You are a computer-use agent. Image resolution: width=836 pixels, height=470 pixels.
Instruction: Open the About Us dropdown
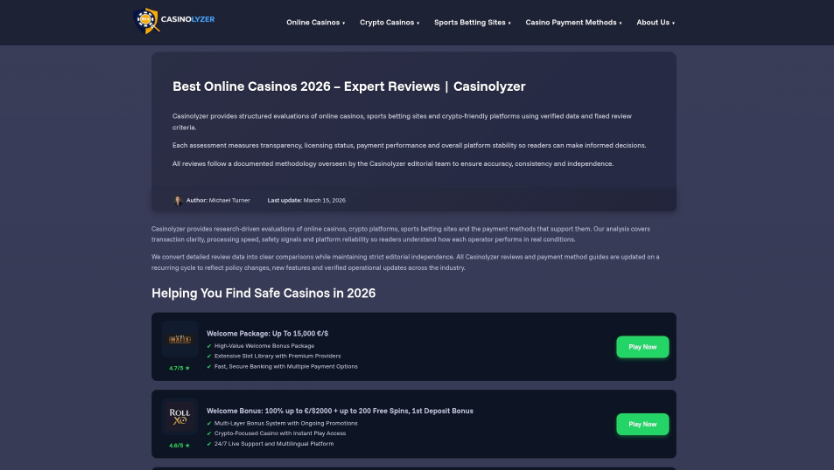click(x=655, y=22)
